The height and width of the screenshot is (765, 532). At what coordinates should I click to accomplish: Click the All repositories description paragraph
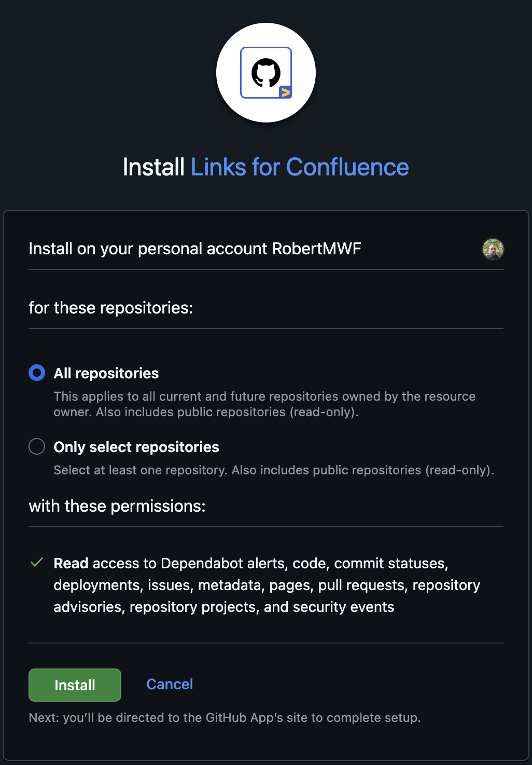pyautogui.click(x=264, y=404)
